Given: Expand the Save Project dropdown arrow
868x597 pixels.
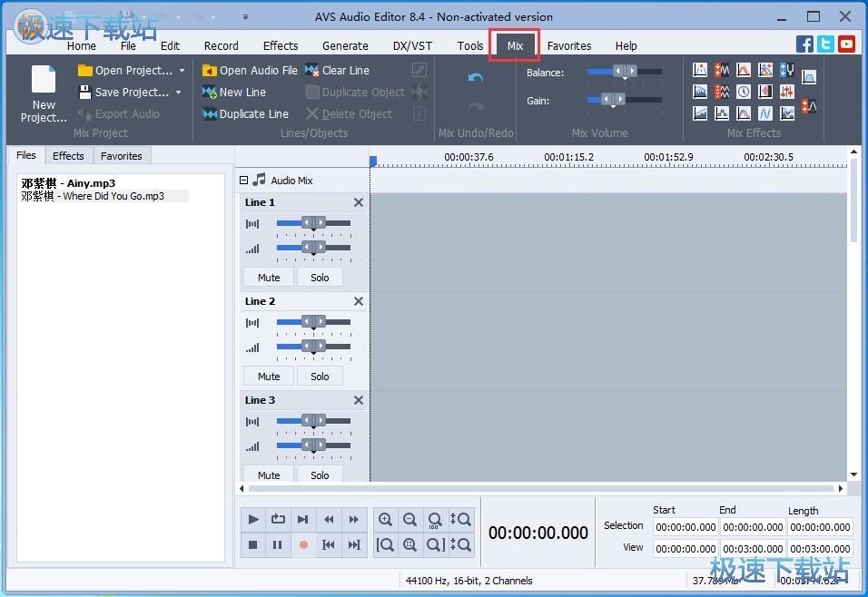Looking at the screenshot, I should point(178,93).
